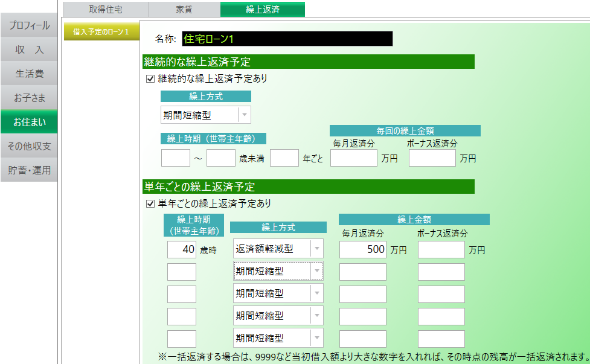The image size is (590, 364).
Task: Switch to the 家賃 tab
Action: 184,10
